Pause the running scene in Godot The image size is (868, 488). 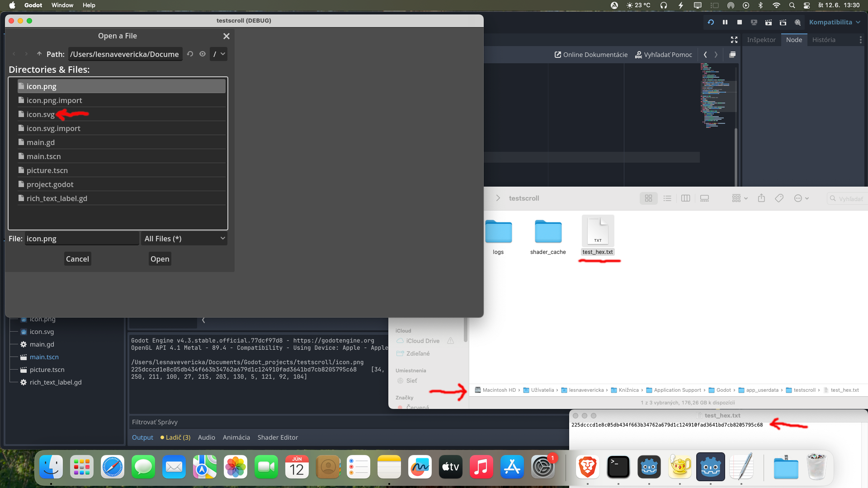pos(725,22)
